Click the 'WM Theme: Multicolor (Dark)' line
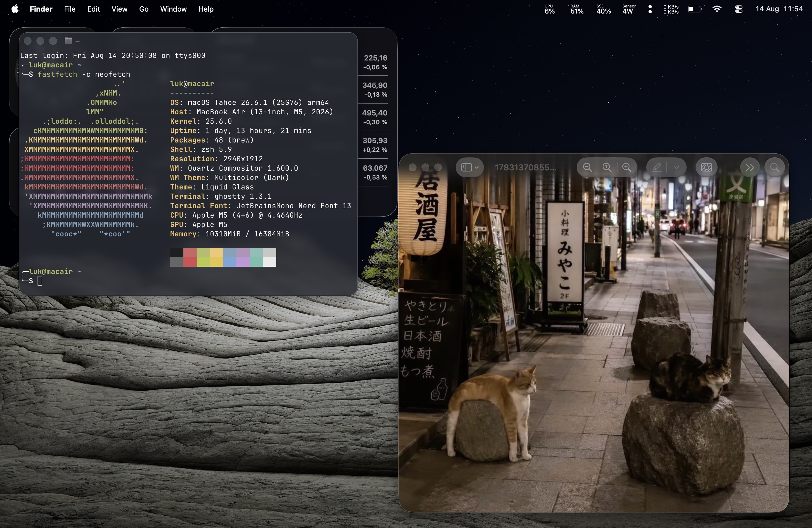Image resolution: width=812 pixels, height=528 pixels. (x=230, y=177)
